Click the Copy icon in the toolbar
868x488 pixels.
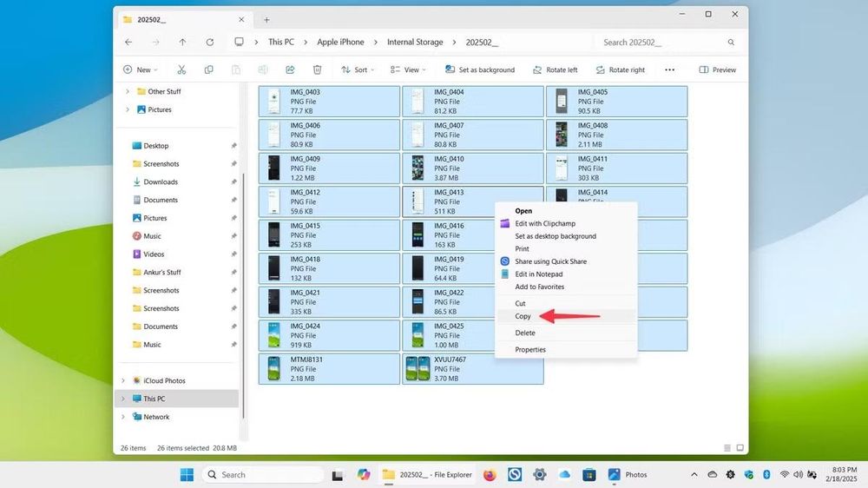pos(208,69)
